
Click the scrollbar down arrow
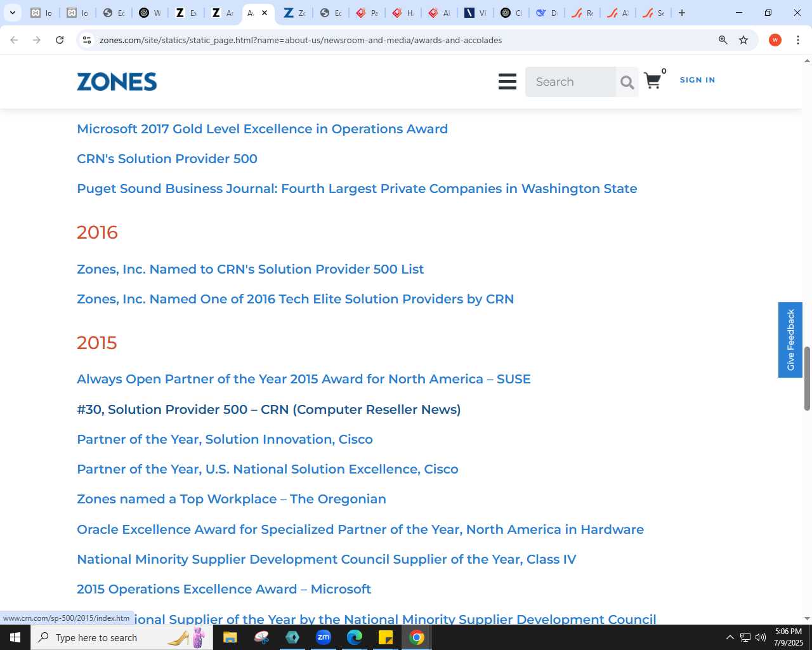807,619
